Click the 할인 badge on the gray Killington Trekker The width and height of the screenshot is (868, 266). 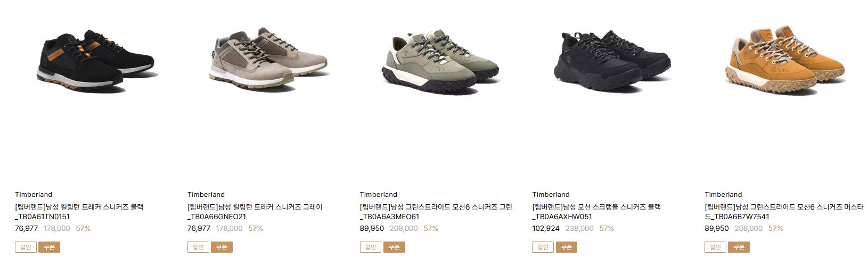coord(198,247)
